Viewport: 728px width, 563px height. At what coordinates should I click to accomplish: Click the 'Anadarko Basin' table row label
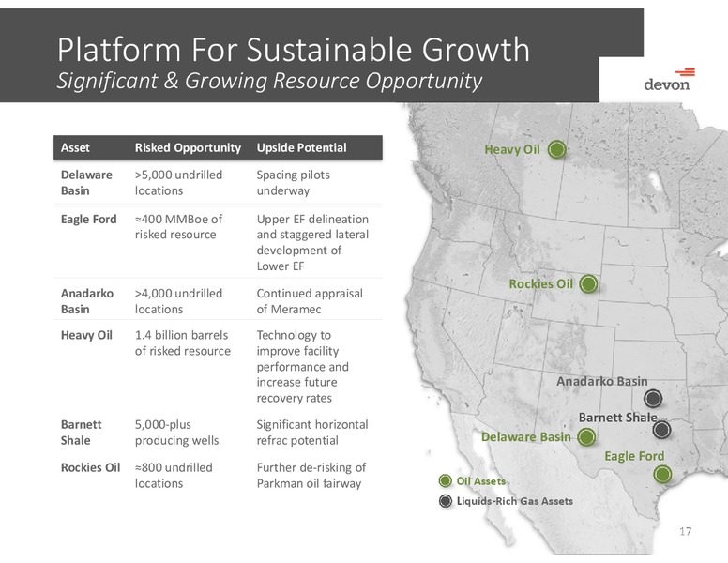coord(87,301)
